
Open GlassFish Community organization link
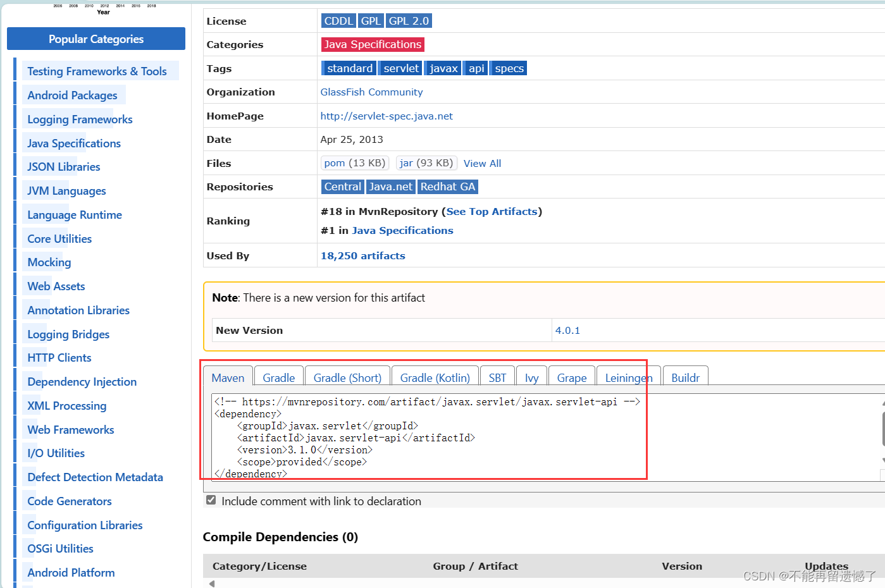371,92
